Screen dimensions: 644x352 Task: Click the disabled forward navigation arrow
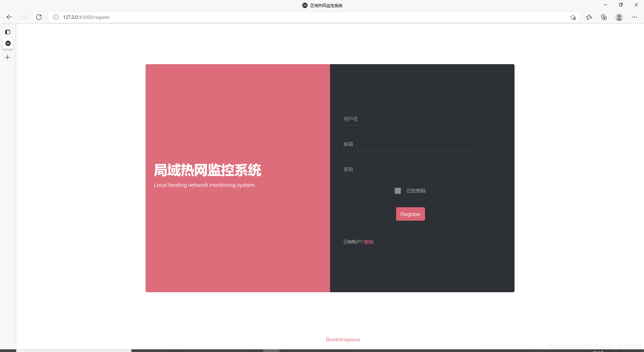[24, 17]
